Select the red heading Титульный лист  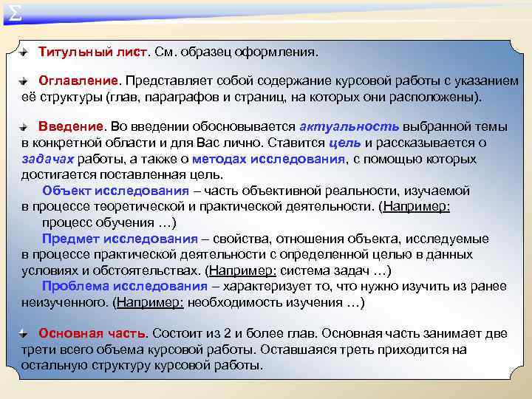pyautogui.click(x=92, y=52)
